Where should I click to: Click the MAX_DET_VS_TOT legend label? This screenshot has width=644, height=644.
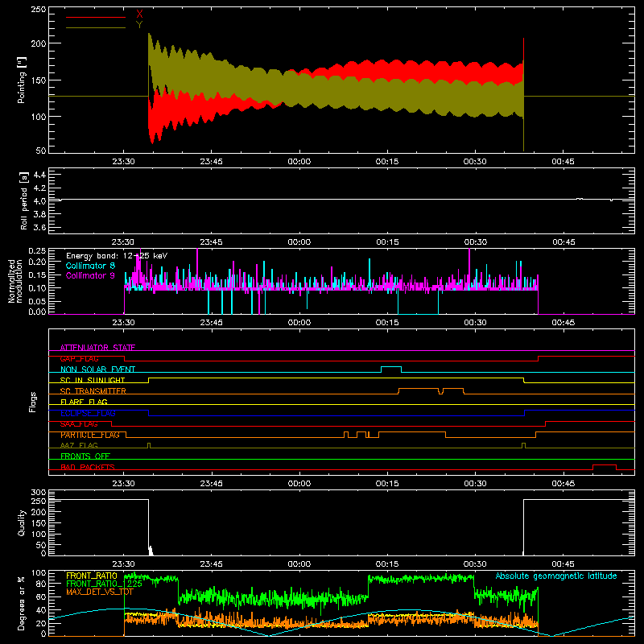click(100, 592)
